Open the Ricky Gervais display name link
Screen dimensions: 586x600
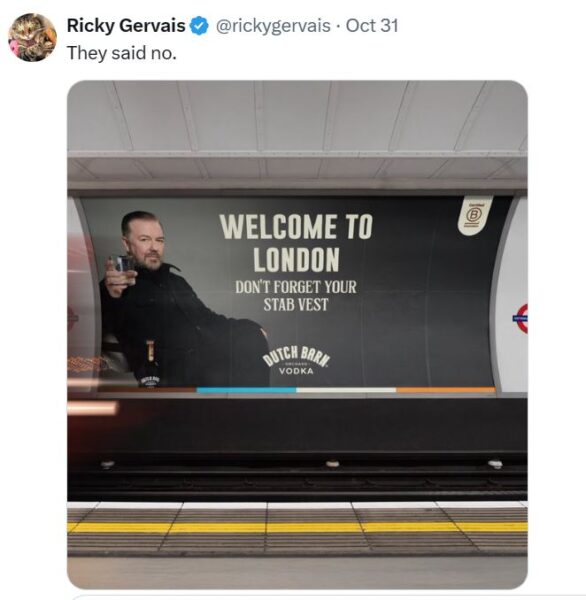126,26
